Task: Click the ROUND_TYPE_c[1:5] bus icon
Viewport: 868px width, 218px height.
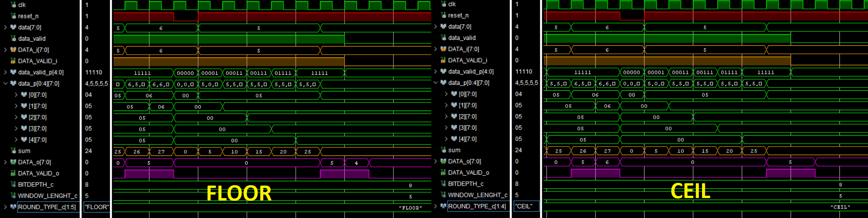Action: point(13,207)
